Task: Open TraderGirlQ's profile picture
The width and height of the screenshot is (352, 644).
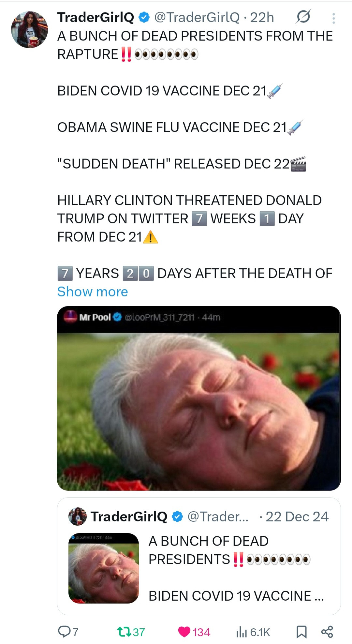Action: (29, 30)
